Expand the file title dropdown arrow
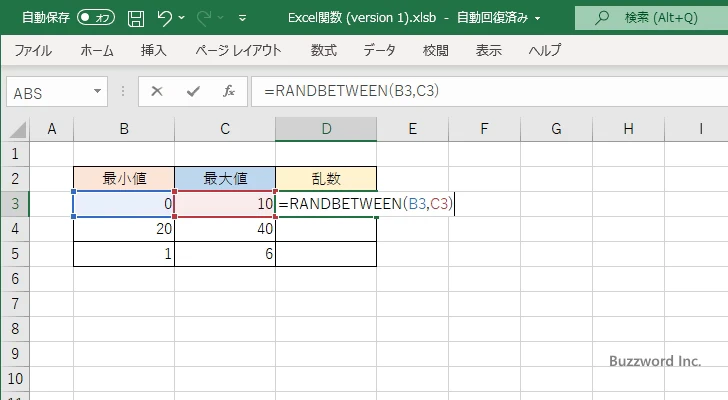 click(x=538, y=19)
